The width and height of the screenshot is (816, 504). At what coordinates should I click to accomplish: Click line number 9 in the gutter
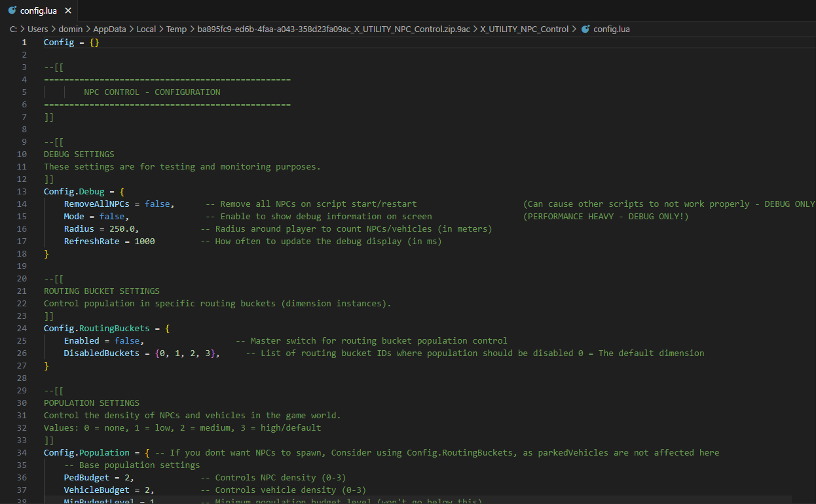pyautogui.click(x=25, y=142)
